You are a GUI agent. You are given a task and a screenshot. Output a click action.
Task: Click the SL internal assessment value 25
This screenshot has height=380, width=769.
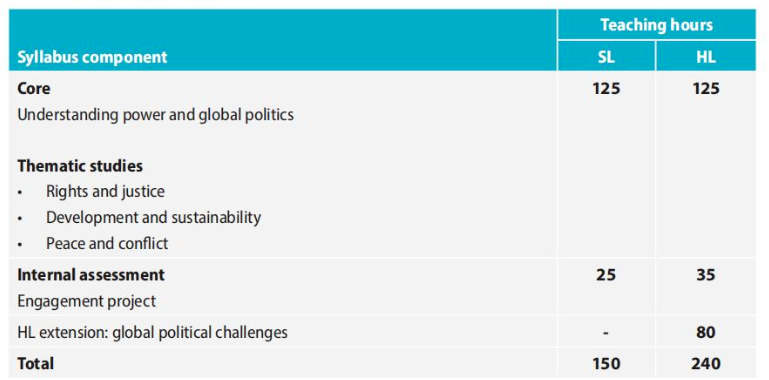[606, 275]
